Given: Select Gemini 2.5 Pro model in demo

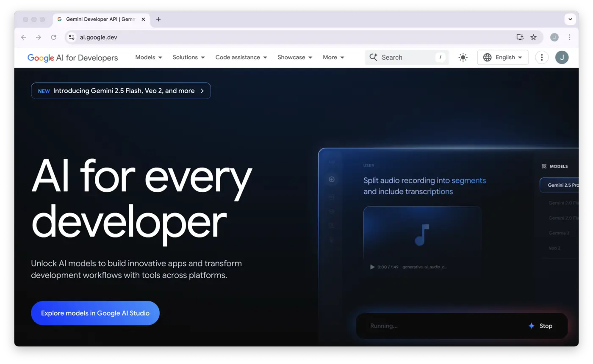Looking at the screenshot, I should tap(559, 185).
